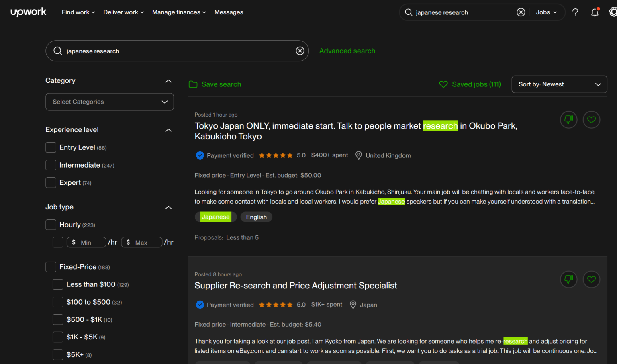Viewport: 617px width, 364px height.
Task: Check the Entry Level experience filter
Action: click(x=51, y=147)
